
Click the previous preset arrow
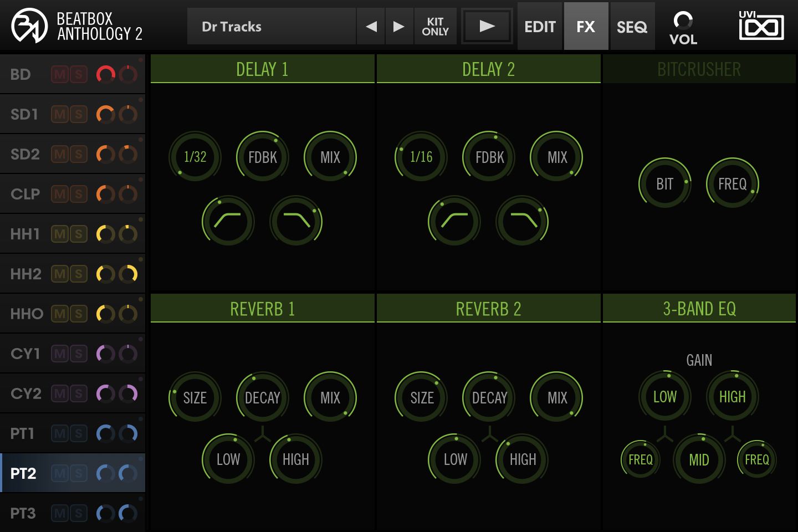[x=370, y=25]
